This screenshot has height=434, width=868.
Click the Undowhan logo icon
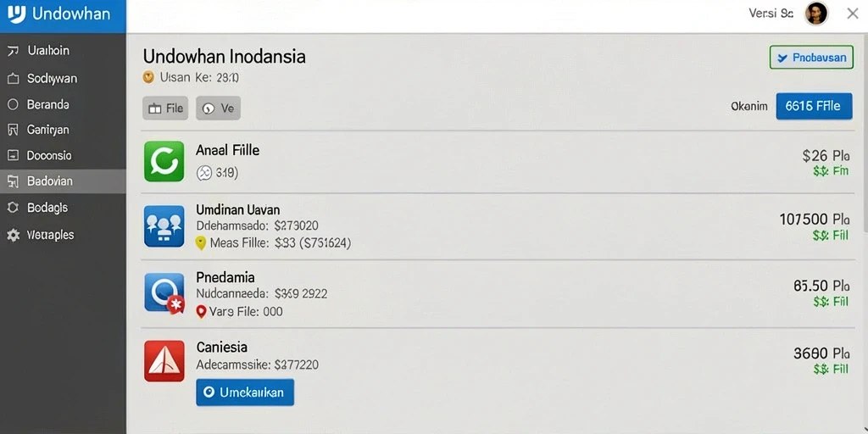[17, 14]
